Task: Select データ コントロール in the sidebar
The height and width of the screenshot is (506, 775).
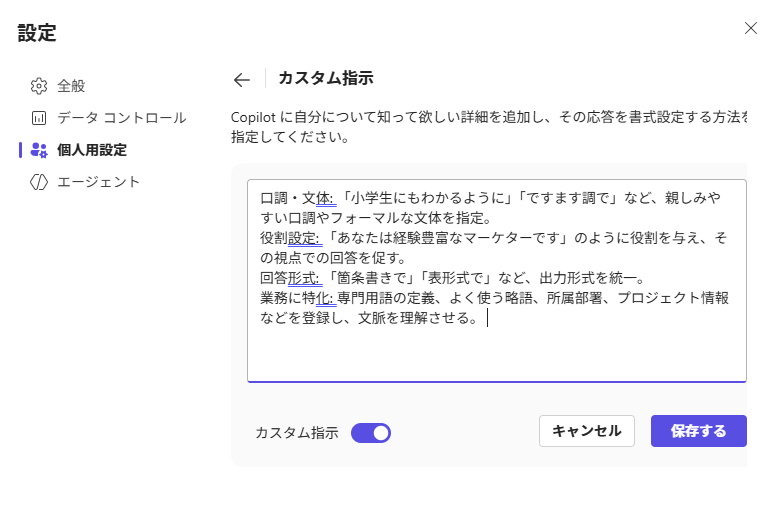Action: [x=121, y=118]
